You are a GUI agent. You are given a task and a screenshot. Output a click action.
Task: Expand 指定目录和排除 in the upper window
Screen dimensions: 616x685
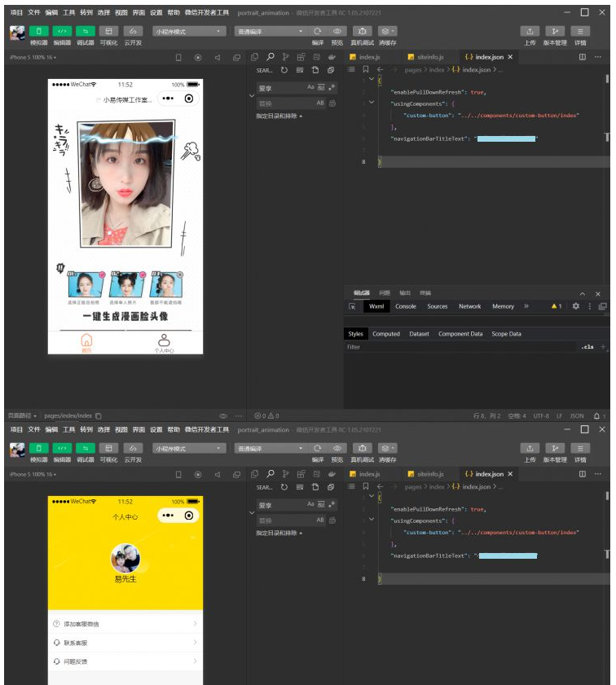[279, 116]
